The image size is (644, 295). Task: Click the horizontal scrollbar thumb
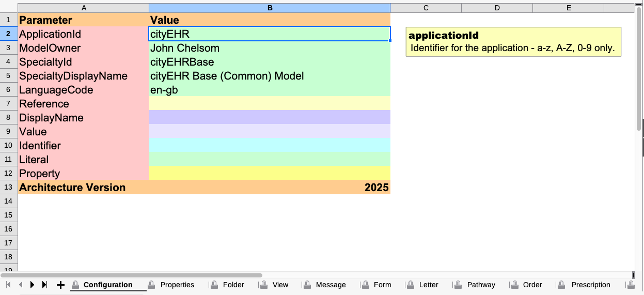point(131,275)
